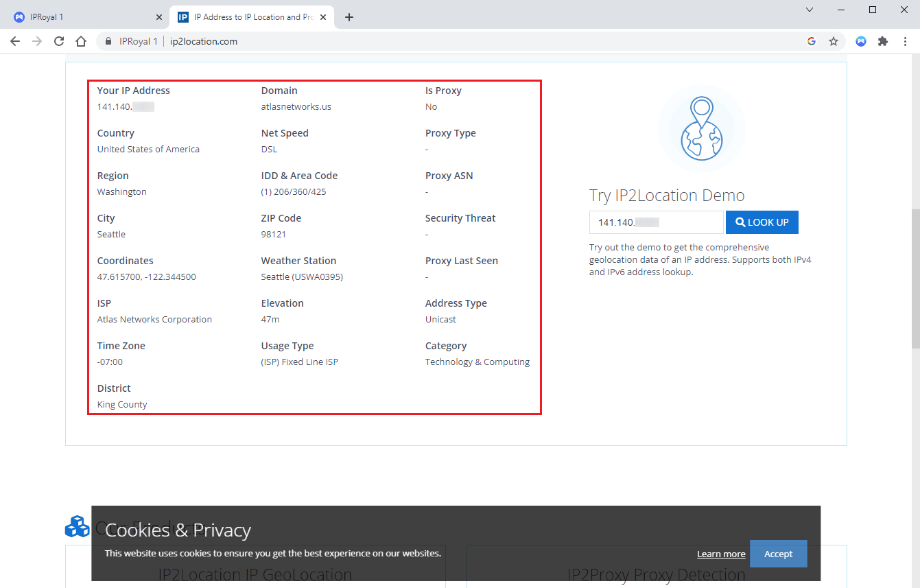Screen dimensions: 920x588
Task: Click the Proxy Type label
Action: tap(451, 133)
